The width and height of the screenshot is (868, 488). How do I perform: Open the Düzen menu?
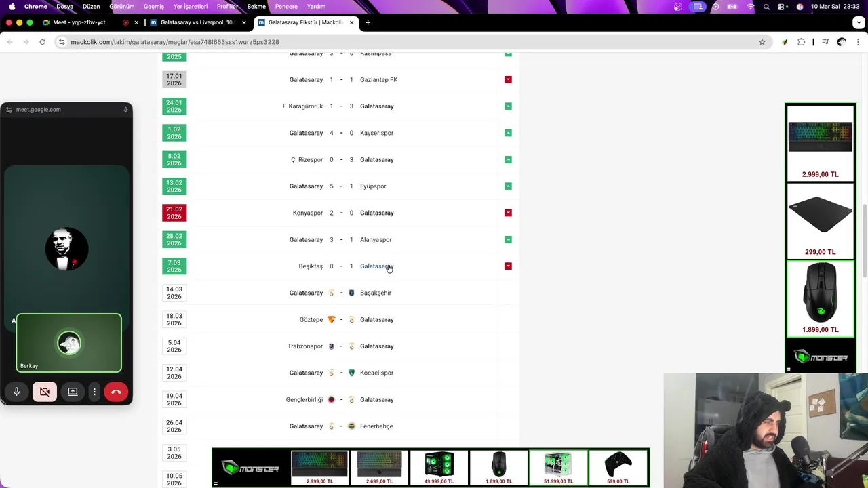pos(91,6)
